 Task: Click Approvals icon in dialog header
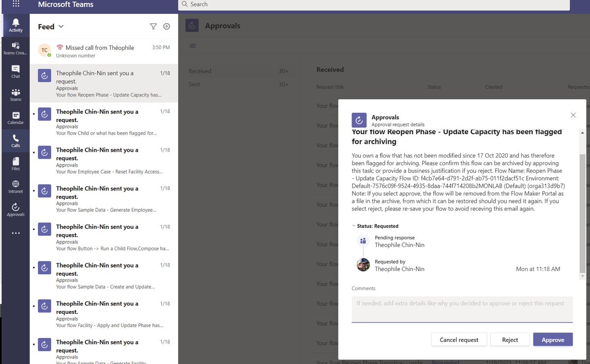tap(359, 120)
